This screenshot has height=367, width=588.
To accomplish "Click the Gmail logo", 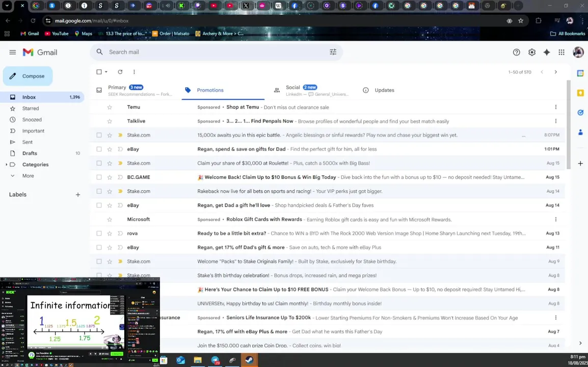I will coord(40,52).
